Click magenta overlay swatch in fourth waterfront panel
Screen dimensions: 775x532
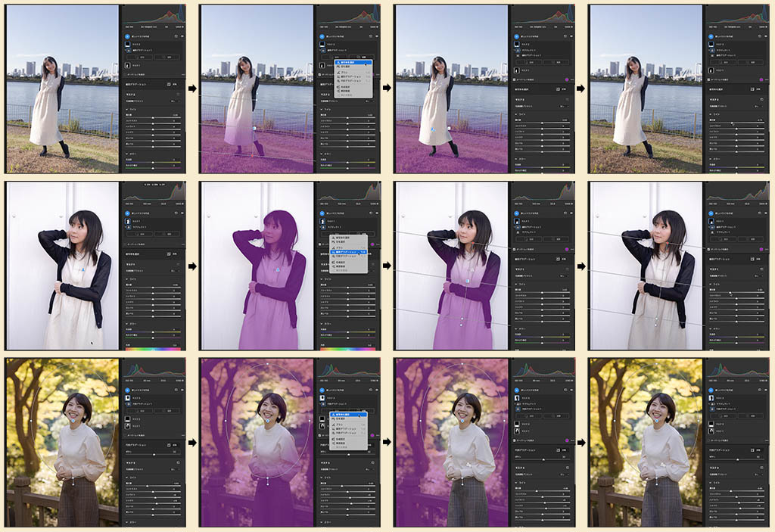coord(761,79)
